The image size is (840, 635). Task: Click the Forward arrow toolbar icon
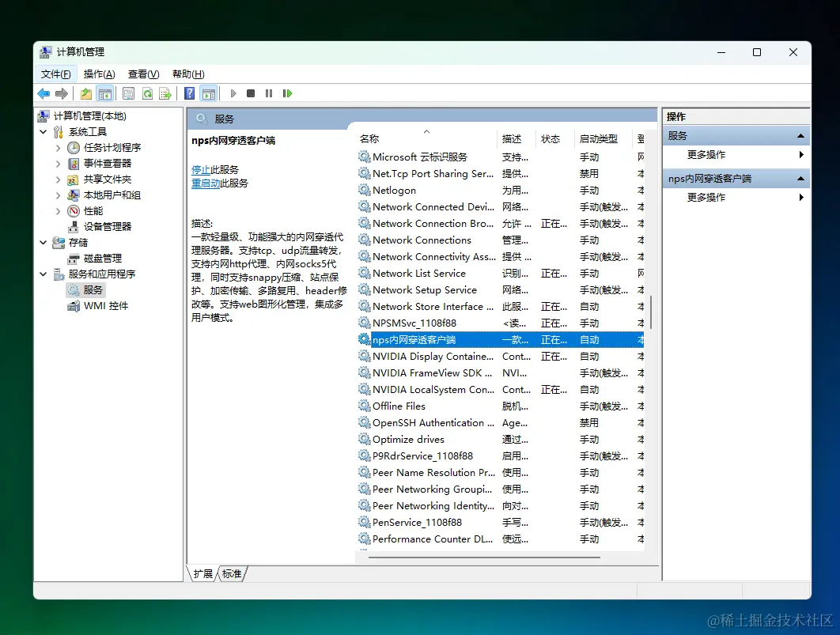pyautogui.click(x=62, y=93)
